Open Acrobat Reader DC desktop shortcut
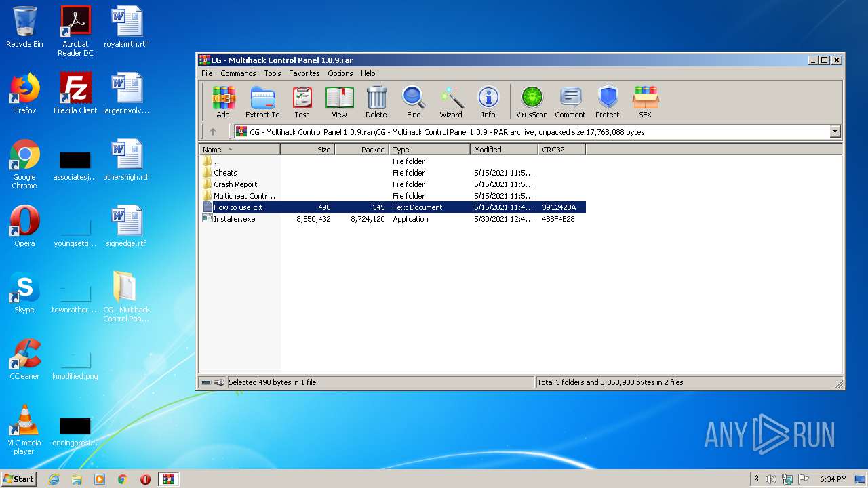868x488 pixels. [x=75, y=31]
